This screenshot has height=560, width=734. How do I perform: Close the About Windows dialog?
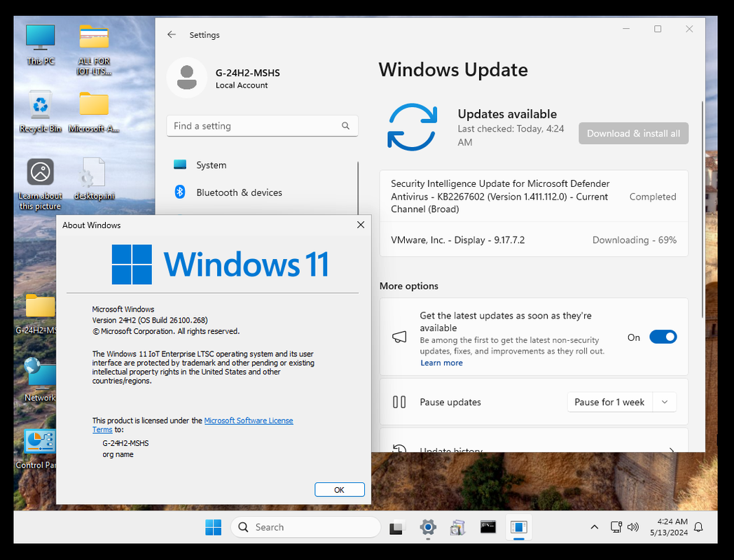click(361, 225)
